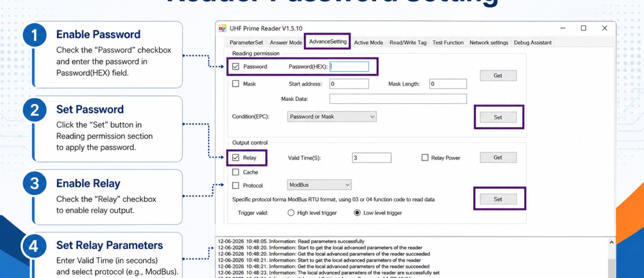Click the Mask Data field

coord(398,99)
